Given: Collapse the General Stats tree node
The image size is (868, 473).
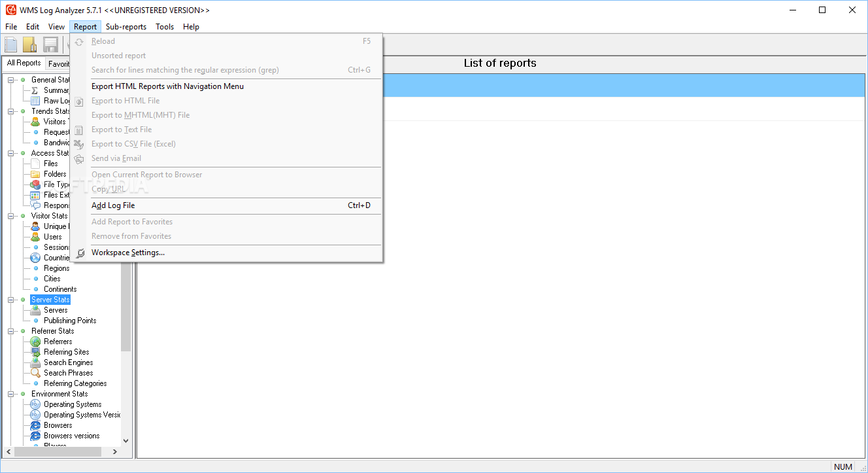Looking at the screenshot, I should [x=11, y=80].
